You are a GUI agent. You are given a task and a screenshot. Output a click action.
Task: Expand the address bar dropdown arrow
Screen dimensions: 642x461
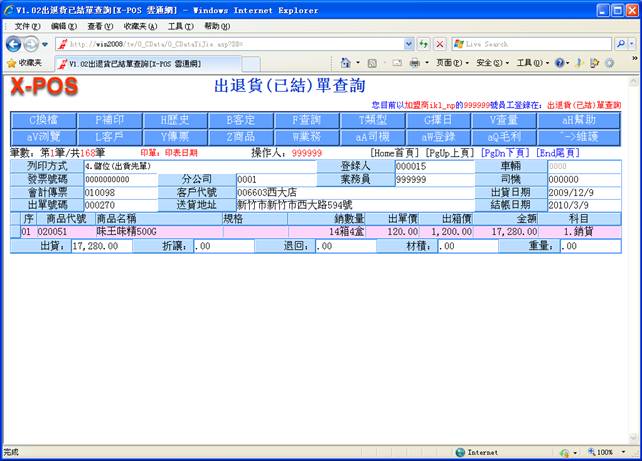[408, 44]
